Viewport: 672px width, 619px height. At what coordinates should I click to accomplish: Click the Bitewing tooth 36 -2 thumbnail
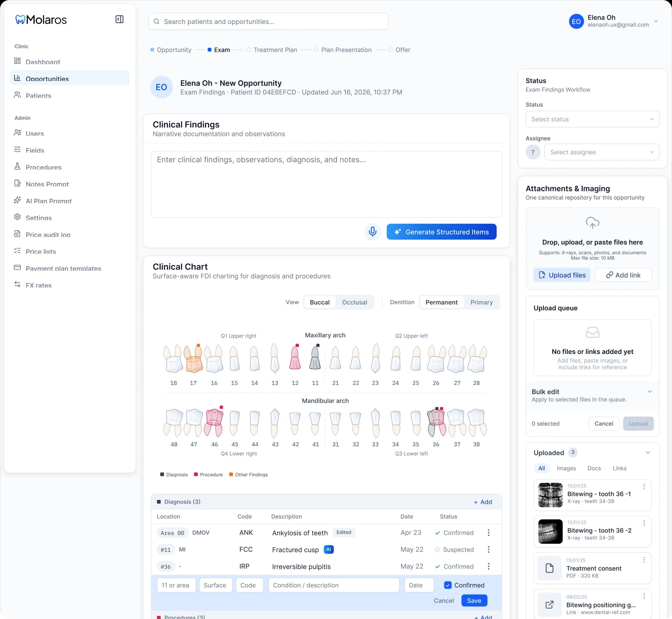(x=550, y=532)
